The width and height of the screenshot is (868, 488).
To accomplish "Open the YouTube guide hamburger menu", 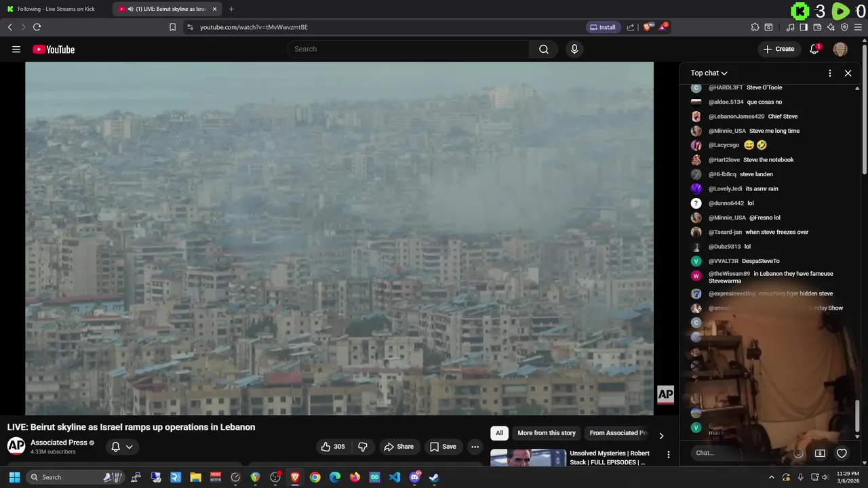I will click(16, 49).
